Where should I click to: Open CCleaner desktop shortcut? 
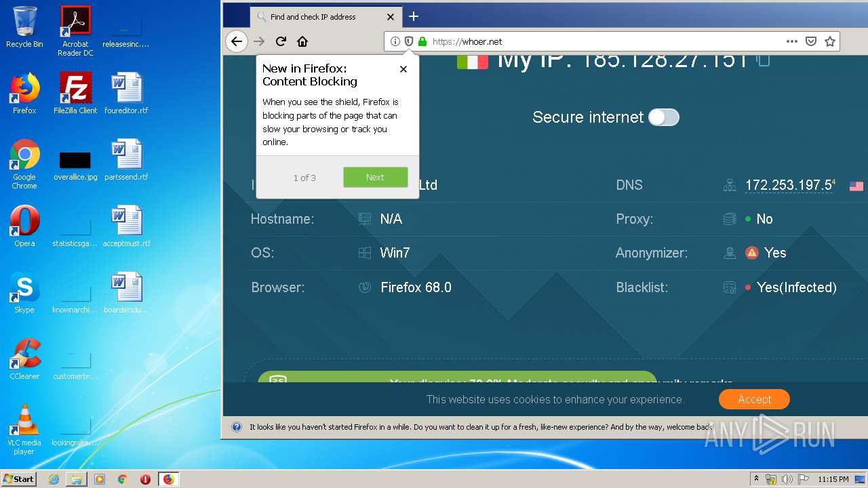click(x=24, y=359)
